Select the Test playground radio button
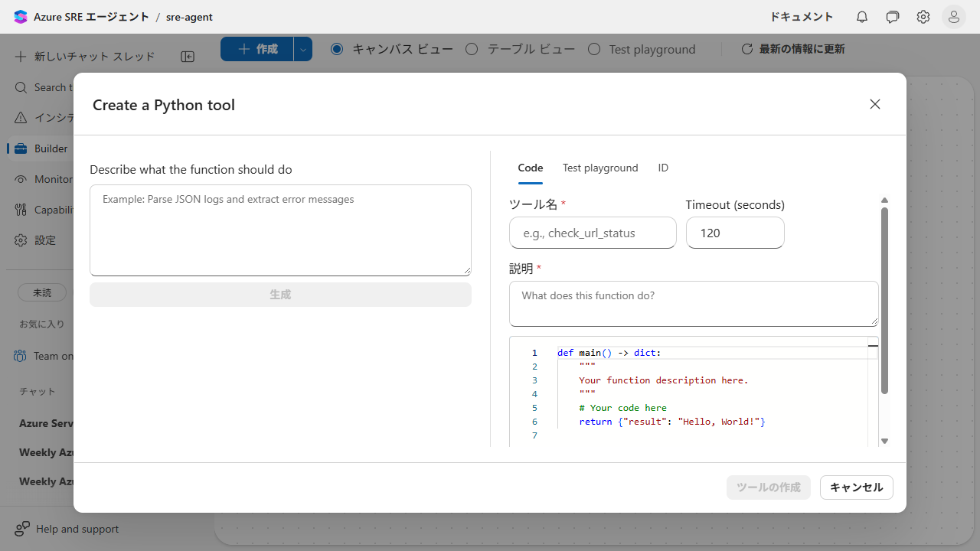 tap(594, 49)
